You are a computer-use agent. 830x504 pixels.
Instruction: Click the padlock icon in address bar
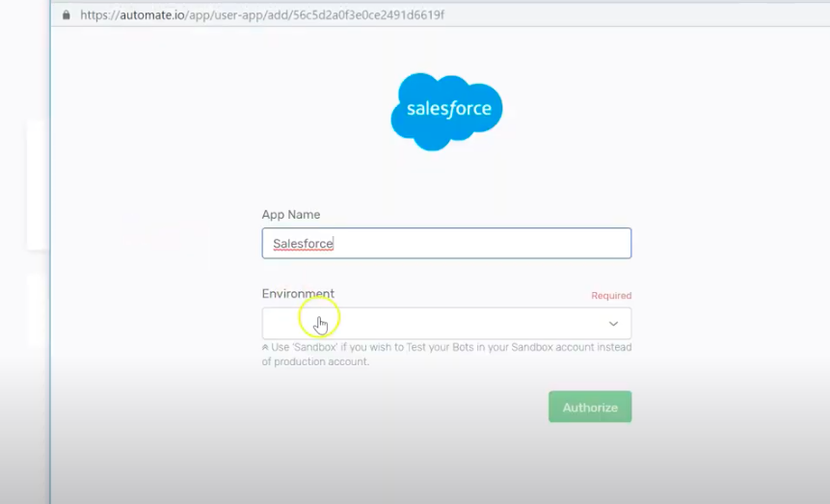pos(67,14)
